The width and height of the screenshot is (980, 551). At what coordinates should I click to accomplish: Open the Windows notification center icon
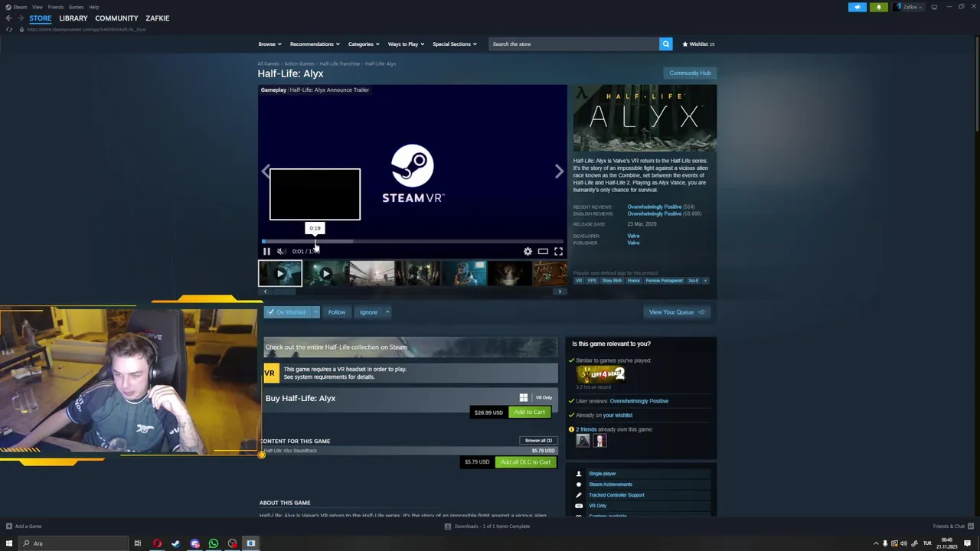(x=968, y=543)
